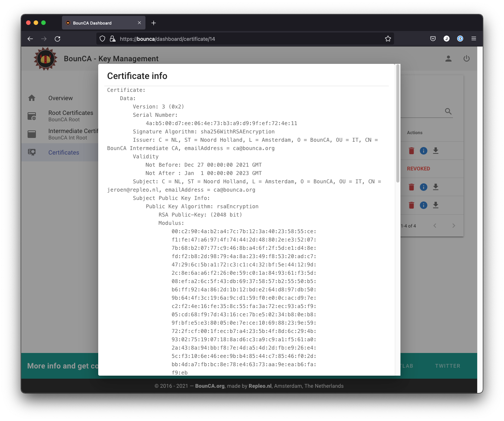Click the Root Certificates sidebar icon
The height and width of the screenshot is (421, 504).
click(32, 116)
